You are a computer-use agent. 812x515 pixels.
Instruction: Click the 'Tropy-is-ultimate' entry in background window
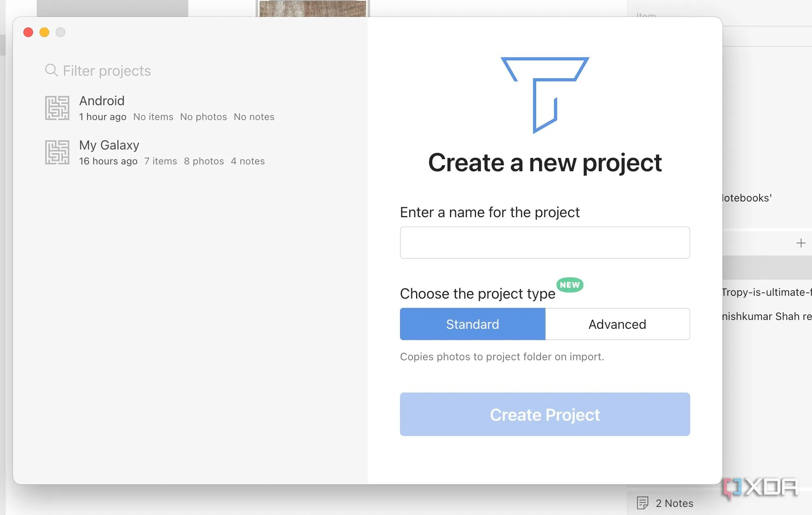767,292
